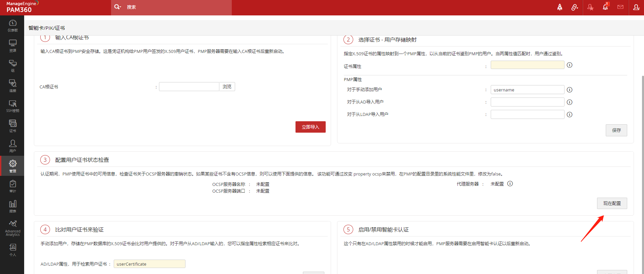Open the 资源 resources section
This screenshot has height=274, width=644.
(x=12, y=46)
